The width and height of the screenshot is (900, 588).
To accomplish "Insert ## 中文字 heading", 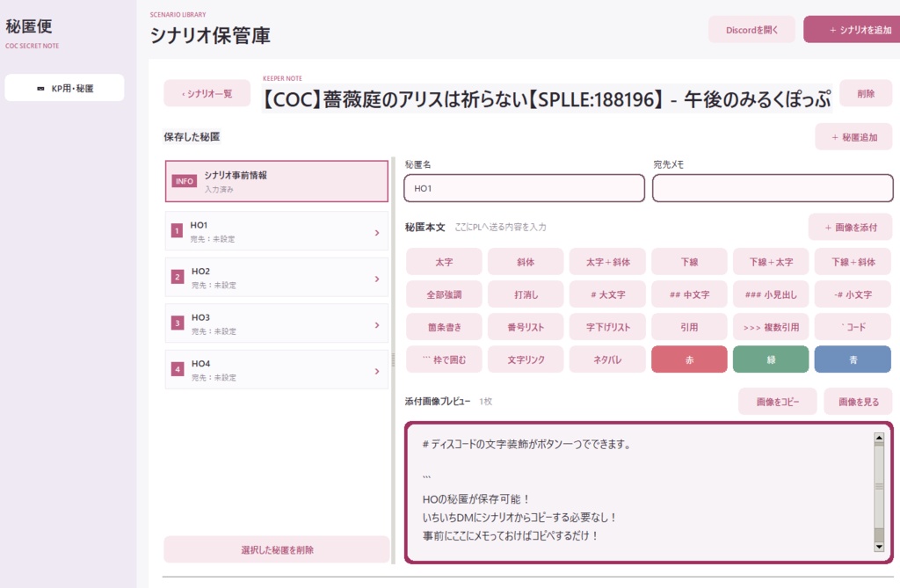I will [689, 294].
